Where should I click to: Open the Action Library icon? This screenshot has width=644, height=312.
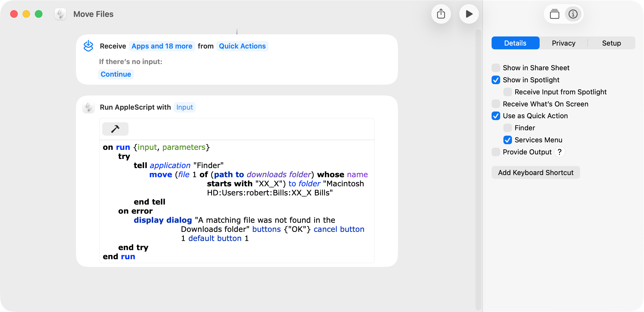point(554,14)
